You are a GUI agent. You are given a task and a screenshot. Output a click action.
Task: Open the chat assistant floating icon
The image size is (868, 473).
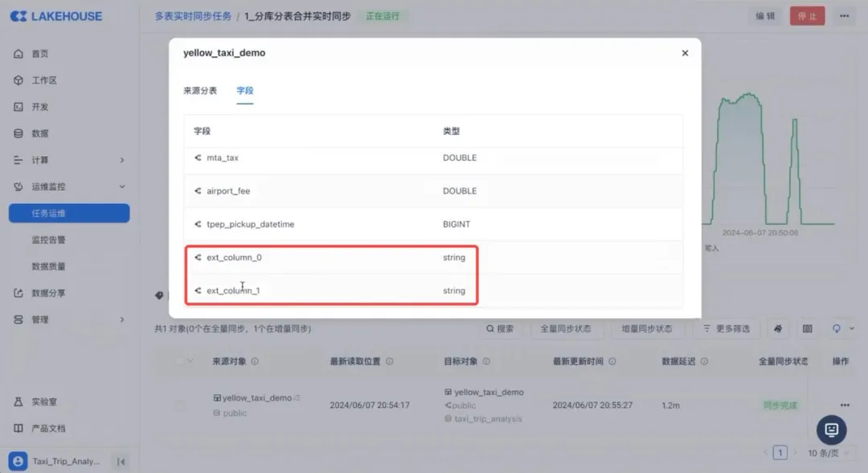click(831, 430)
